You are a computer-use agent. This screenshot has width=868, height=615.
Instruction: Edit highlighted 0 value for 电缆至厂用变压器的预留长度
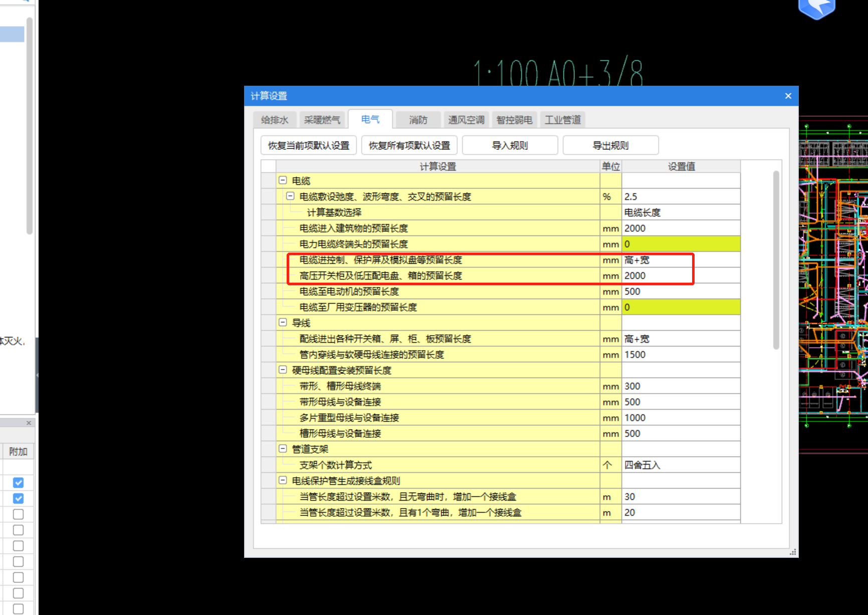tap(681, 307)
